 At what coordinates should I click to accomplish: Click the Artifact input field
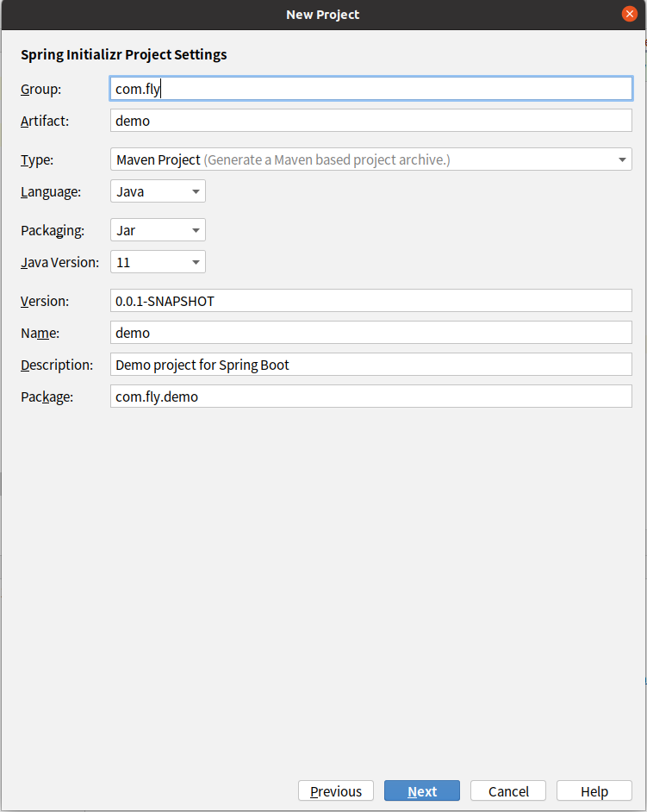pos(371,120)
